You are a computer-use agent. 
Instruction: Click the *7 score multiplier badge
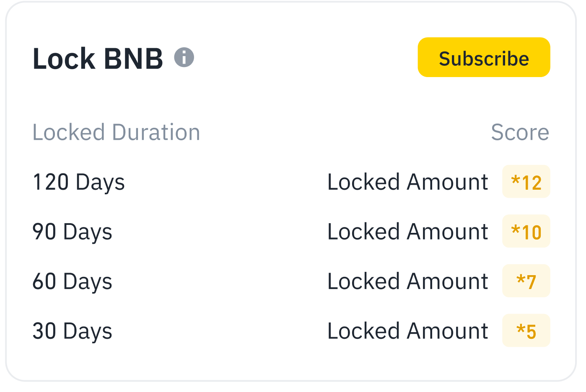[526, 281]
